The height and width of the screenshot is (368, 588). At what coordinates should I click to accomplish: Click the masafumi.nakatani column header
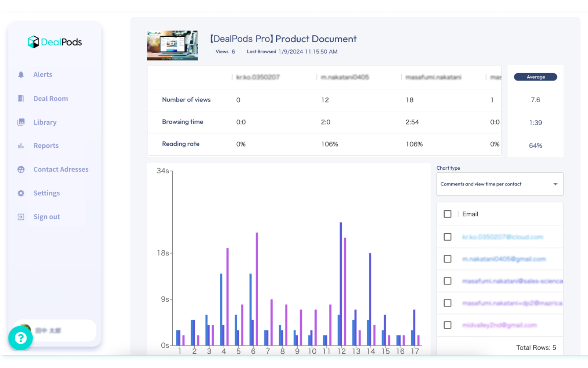(433, 77)
